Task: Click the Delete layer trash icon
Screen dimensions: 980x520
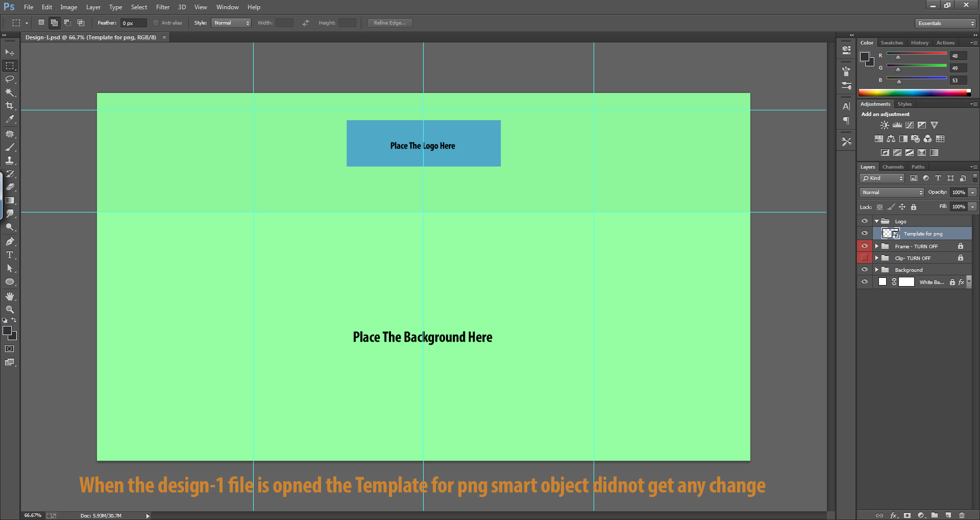Action: 962,515
